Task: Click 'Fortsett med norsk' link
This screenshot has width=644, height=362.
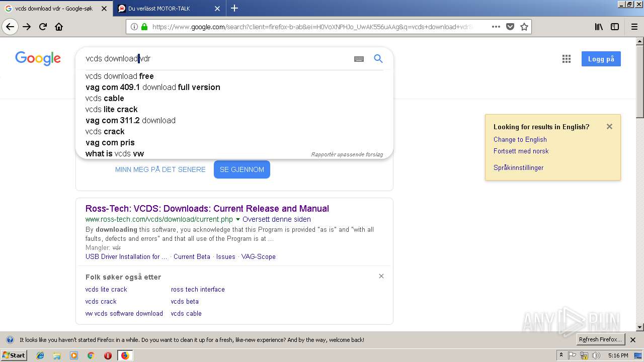Action: 521,151
